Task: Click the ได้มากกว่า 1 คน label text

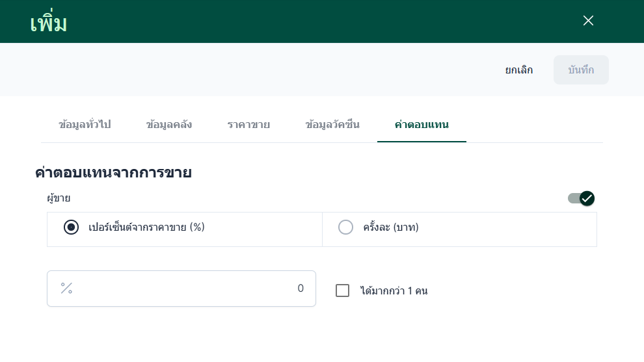Action: (x=394, y=291)
